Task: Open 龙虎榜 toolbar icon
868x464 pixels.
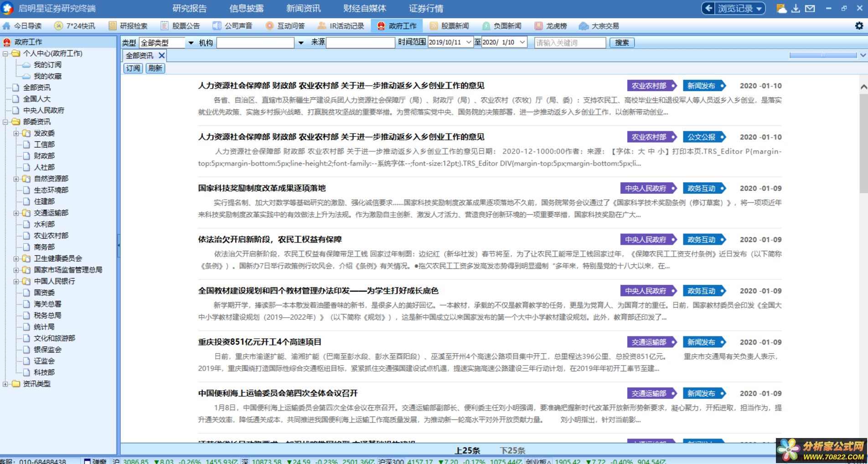Action: pyautogui.click(x=539, y=26)
